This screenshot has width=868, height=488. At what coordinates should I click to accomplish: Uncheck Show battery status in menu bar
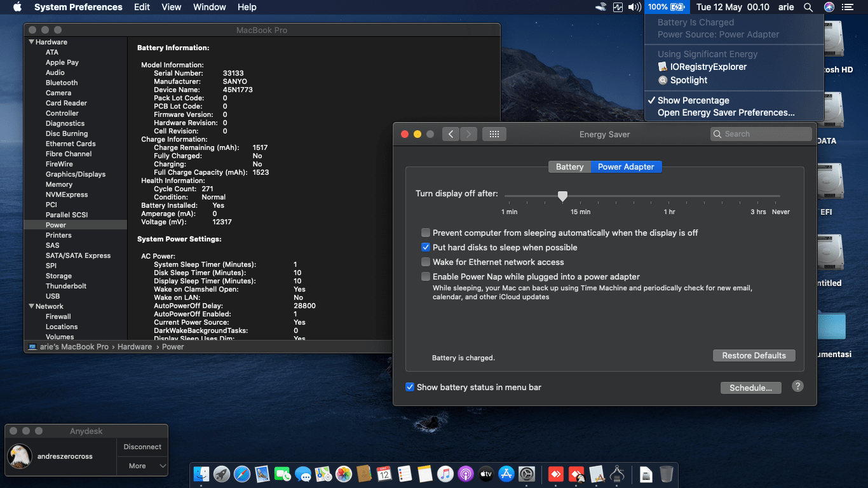pyautogui.click(x=410, y=387)
